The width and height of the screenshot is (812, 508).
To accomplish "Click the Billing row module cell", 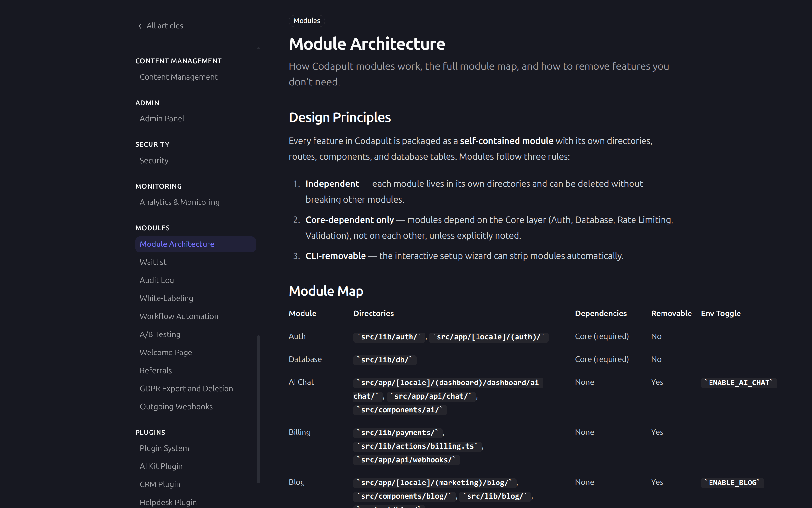I will [299, 432].
